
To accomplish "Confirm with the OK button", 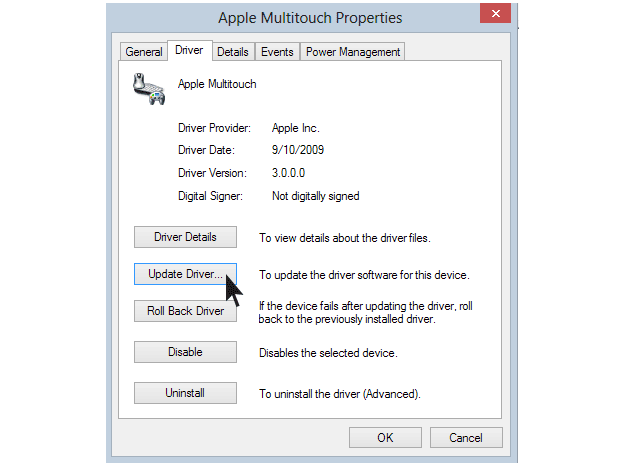I will point(385,438).
